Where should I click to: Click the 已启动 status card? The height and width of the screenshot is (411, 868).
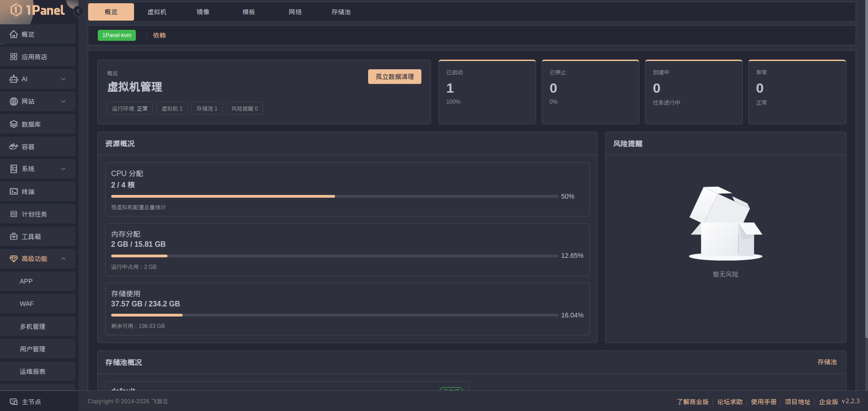pos(487,92)
